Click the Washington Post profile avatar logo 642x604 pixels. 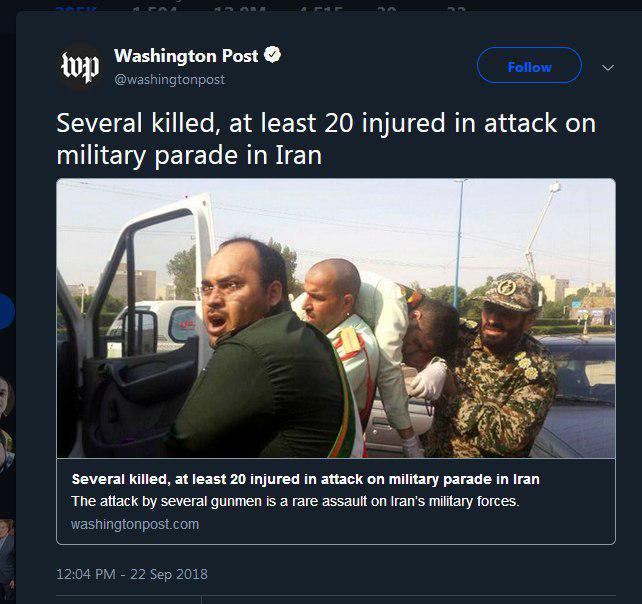coord(80,67)
